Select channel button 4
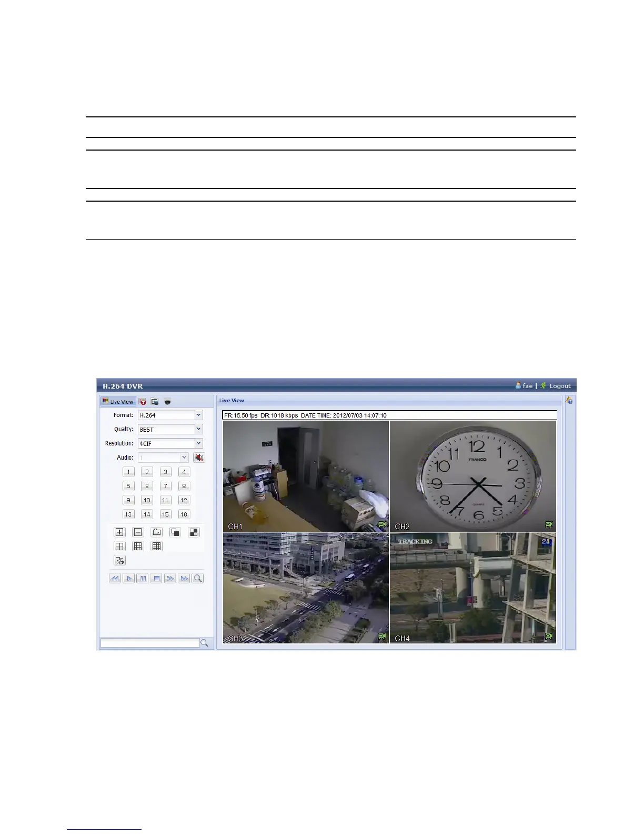 (x=184, y=472)
